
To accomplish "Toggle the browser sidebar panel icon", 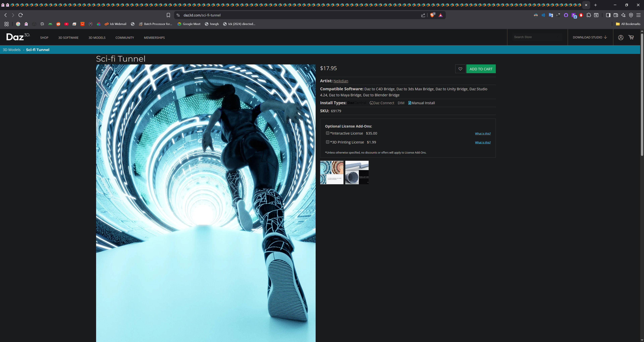I will point(608,15).
